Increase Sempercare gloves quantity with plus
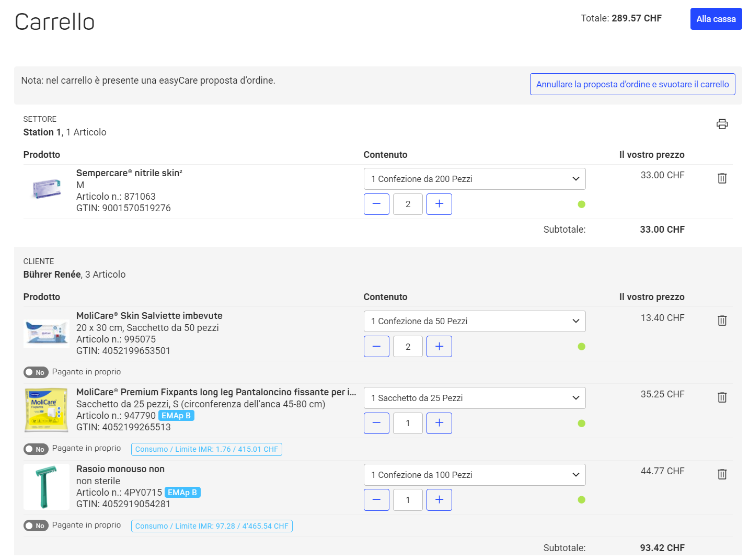This screenshot has width=749, height=560. click(439, 204)
